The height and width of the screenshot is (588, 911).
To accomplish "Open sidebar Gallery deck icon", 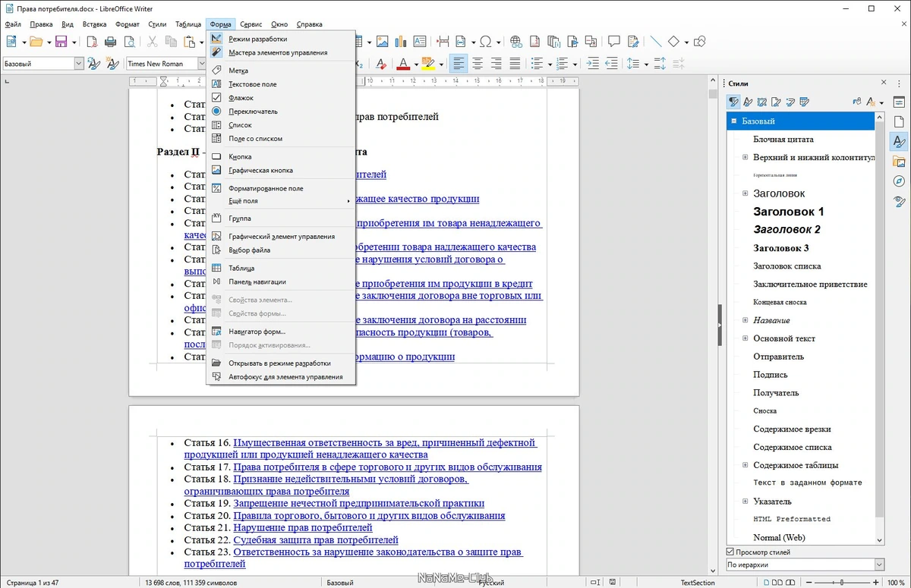I will coord(899,161).
